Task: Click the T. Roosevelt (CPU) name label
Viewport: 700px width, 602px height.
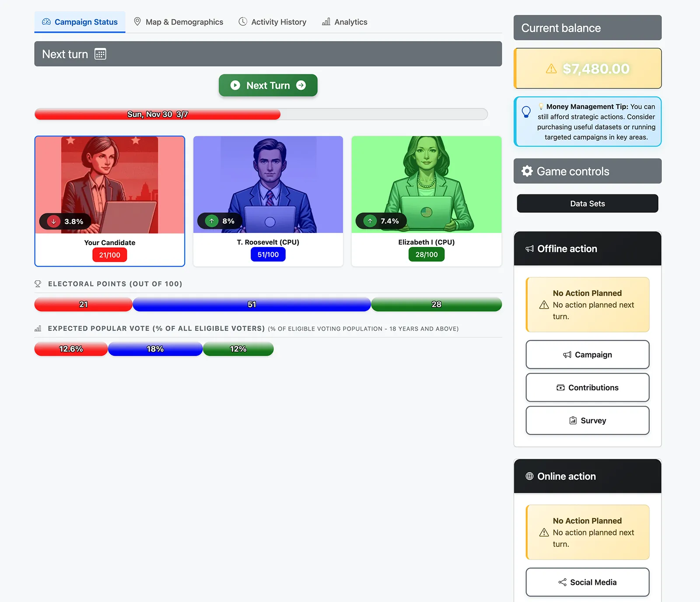Action: point(268,242)
